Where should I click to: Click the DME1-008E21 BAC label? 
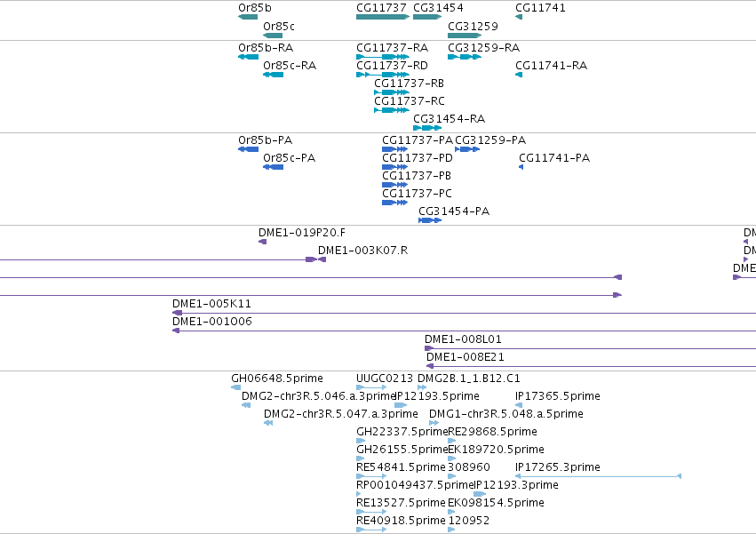coord(466,357)
